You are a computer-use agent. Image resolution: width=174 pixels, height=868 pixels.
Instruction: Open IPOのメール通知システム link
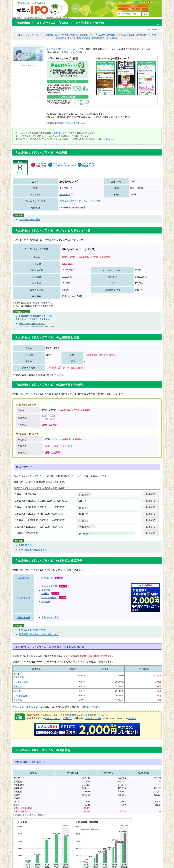(x=32, y=323)
